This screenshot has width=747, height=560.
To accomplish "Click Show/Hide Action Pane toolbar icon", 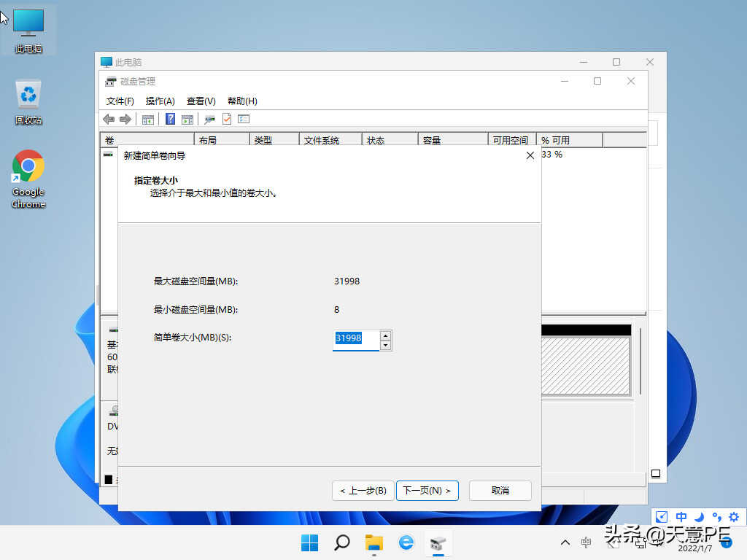I will point(187,119).
